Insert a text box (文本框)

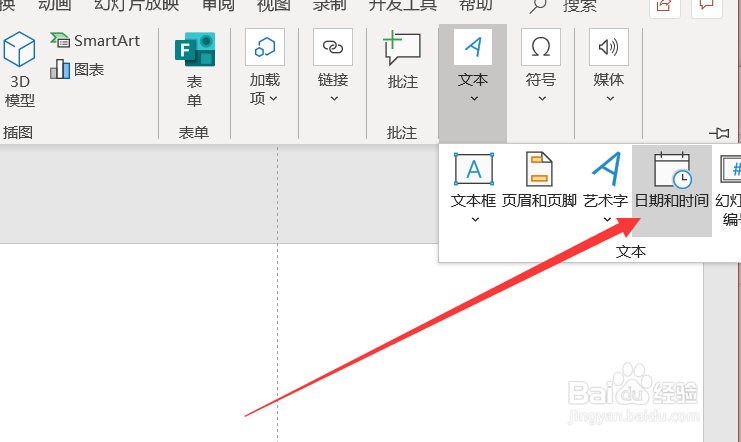coord(474,180)
